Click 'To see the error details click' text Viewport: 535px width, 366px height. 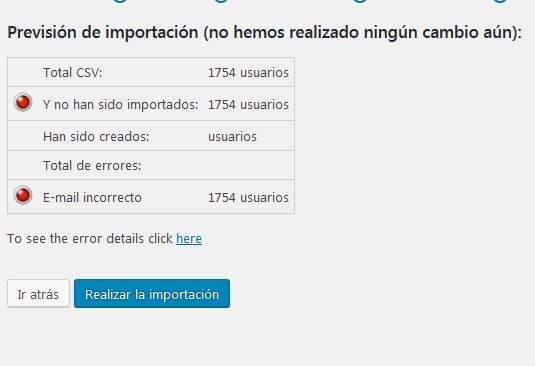pyautogui.click(x=90, y=238)
